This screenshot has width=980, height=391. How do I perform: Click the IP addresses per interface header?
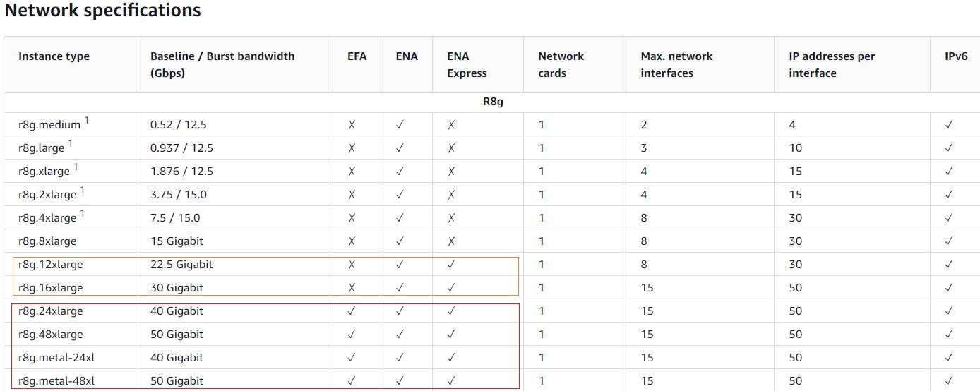pyautogui.click(x=832, y=64)
